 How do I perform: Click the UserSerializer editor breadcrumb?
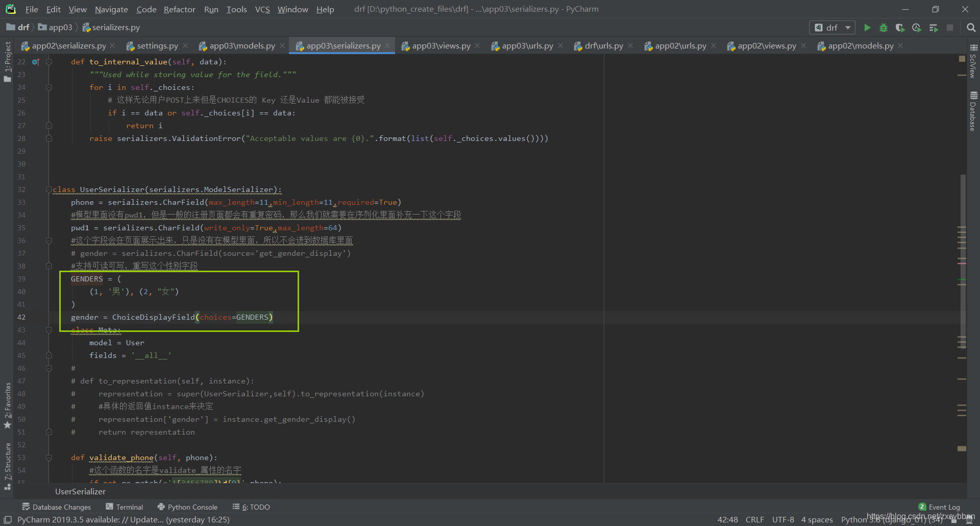pos(80,492)
